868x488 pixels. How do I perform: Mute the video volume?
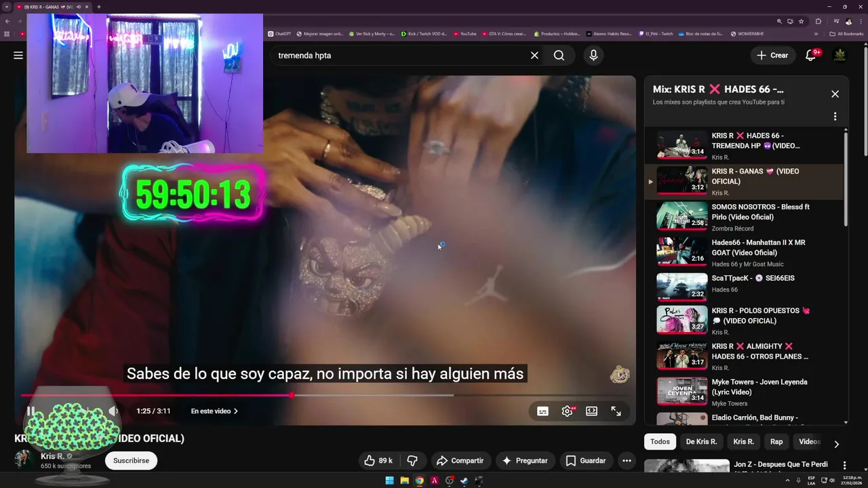point(113,411)
